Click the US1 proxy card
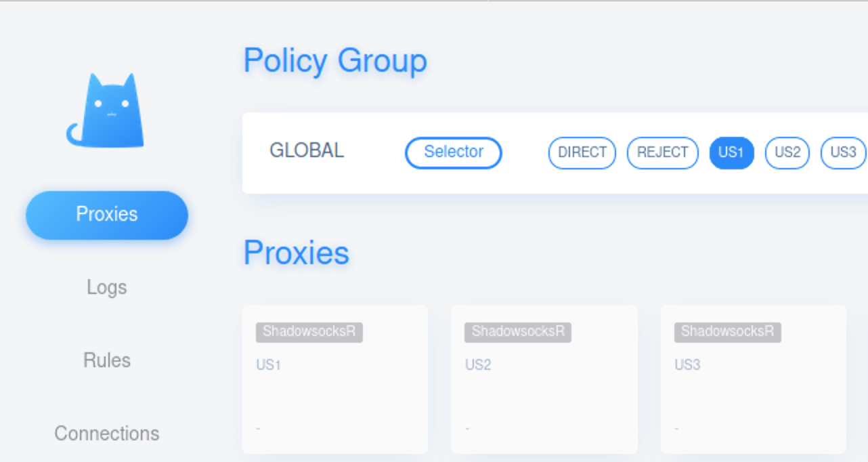Screen dimensions: 868x462 [x=335, y=379]
